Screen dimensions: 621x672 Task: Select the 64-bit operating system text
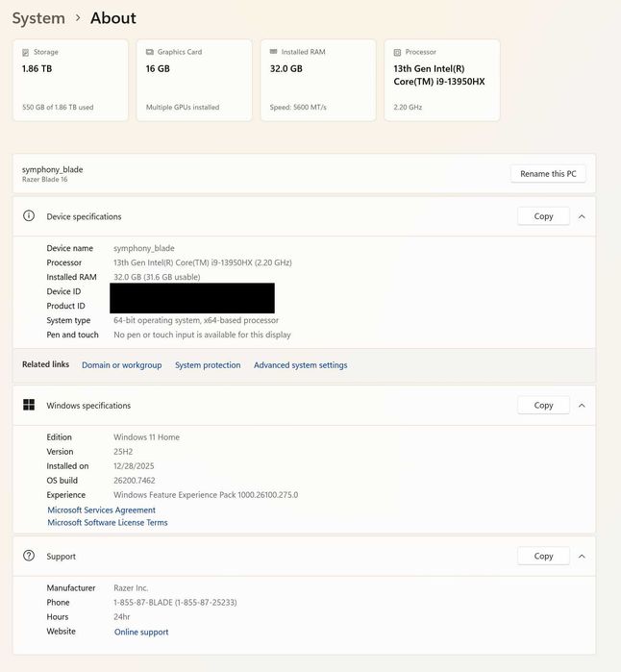click(196, 320)
